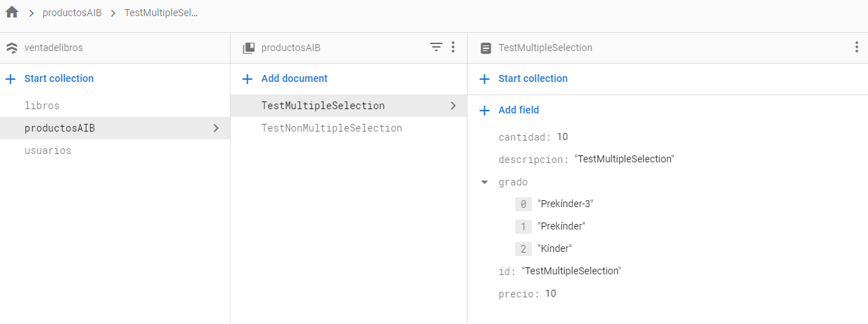Click the productosAIB panel header title
This screenshot has width=868, height=324.
coord(291,48)
